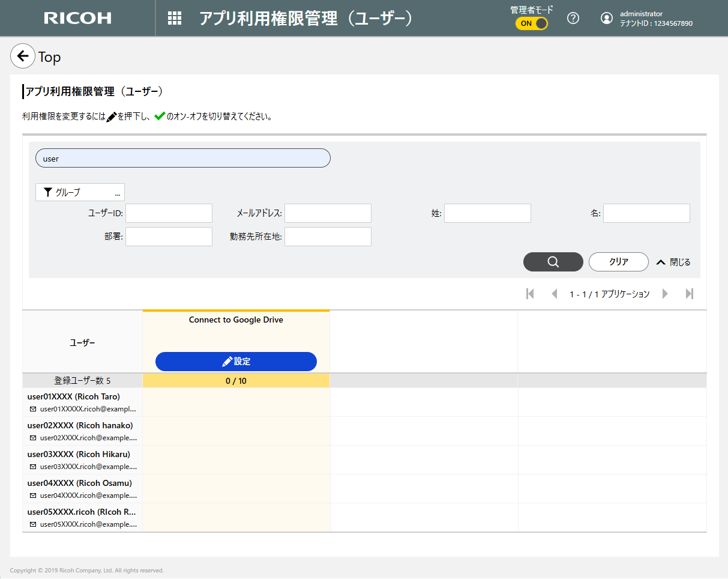Click the 0 / 10 license count cell
This screenshot has height=579, width=728.
coord(236,381)
